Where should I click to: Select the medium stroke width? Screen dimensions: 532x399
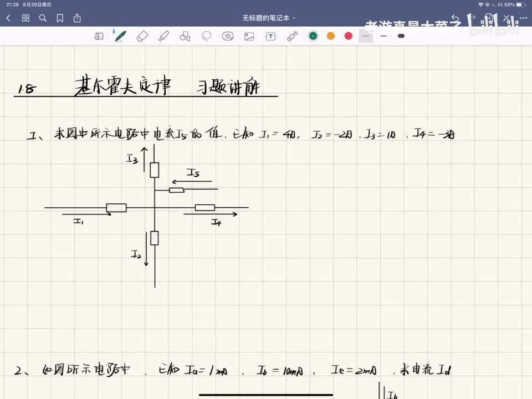pyautogui.click(x=383, y=36)
